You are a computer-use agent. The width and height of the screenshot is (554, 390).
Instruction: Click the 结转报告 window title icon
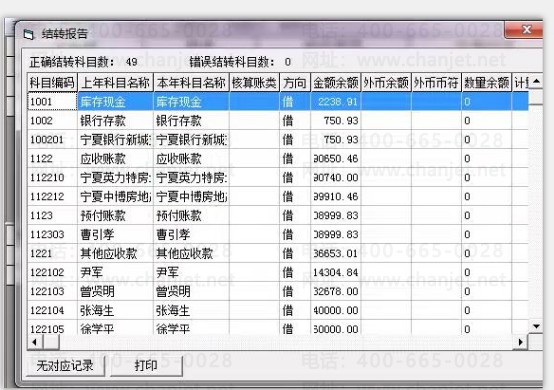coord(28,34)
